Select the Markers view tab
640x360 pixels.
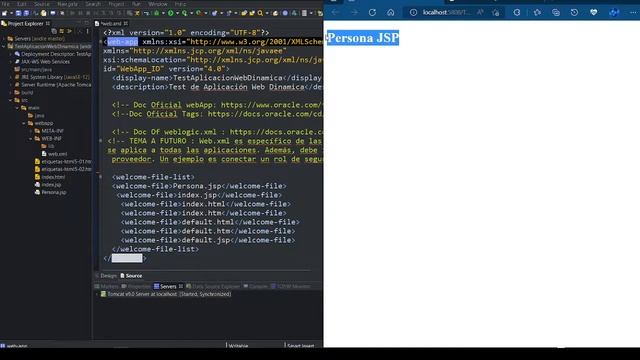coord(107,287)
